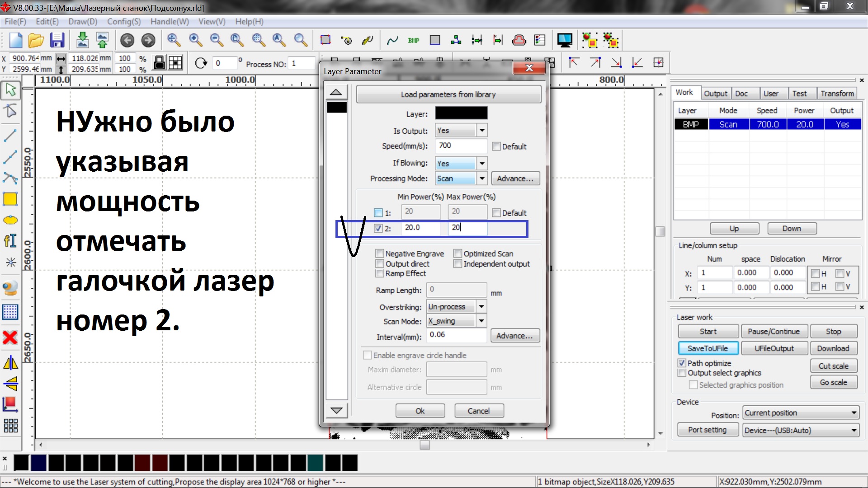868x488 pixels.
Task: Toggle Path optimize checkbox
Action: click(x=682, y=363)
